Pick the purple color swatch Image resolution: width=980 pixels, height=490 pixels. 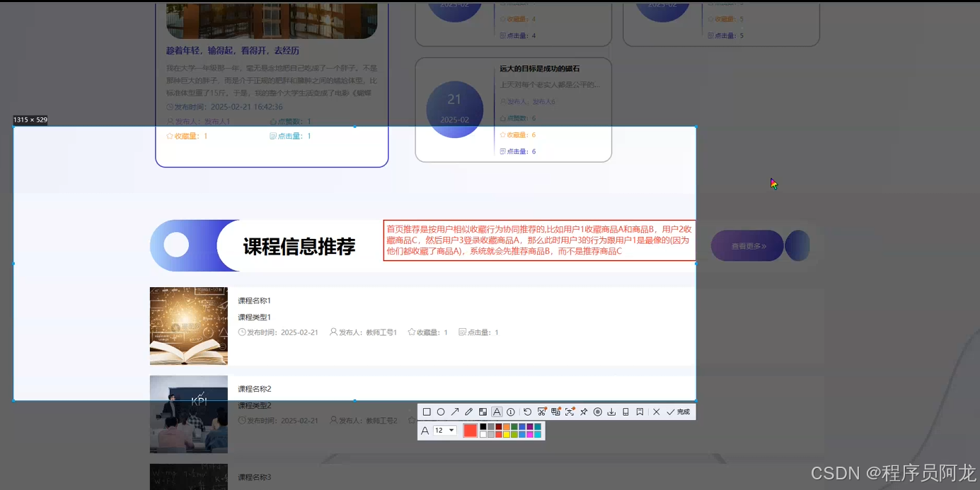[530, 426]
